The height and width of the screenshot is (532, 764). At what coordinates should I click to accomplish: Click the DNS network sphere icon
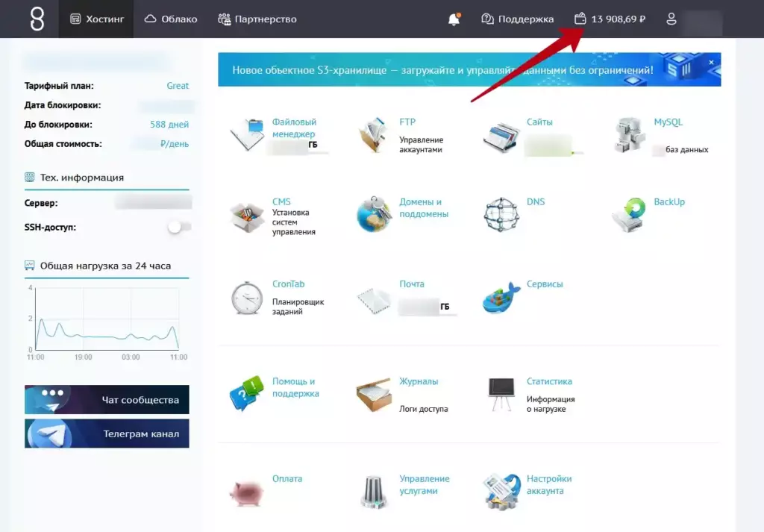pos(501,214)
